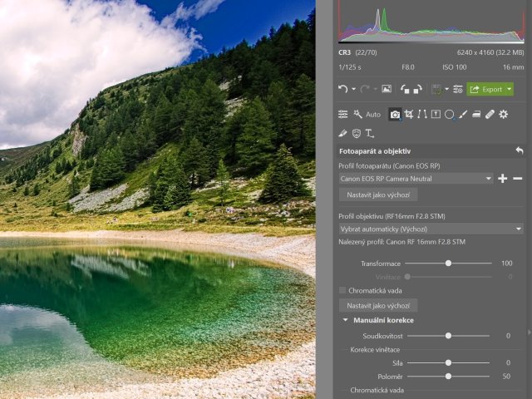Click Nastavit jako výchozí under Chromatická vada
The image size is (532, 399).
pos(378,306)
